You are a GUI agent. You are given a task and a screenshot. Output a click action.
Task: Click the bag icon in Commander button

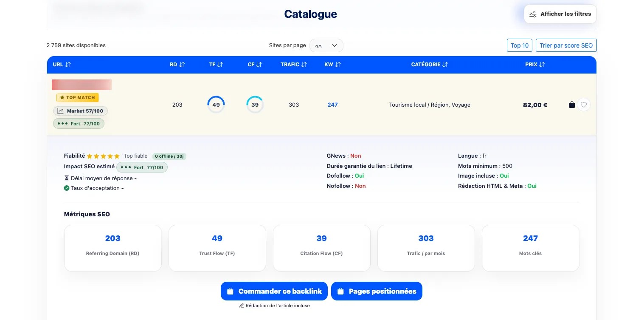(230, 292)
